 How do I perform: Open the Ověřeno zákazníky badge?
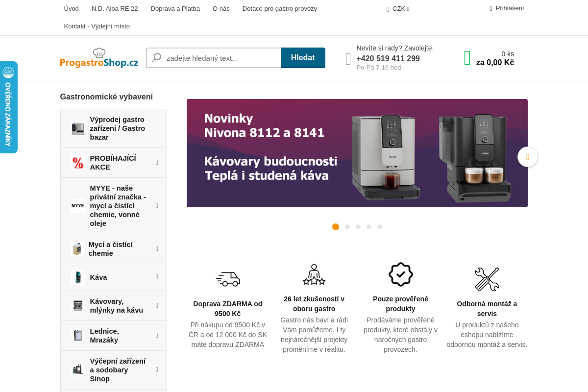8,107
